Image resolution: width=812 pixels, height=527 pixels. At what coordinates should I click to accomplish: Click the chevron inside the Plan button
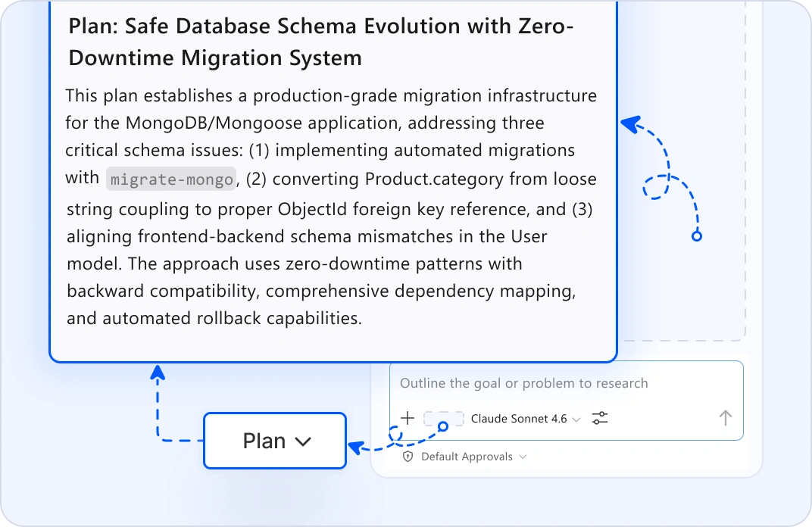click(x=303, y=441)
